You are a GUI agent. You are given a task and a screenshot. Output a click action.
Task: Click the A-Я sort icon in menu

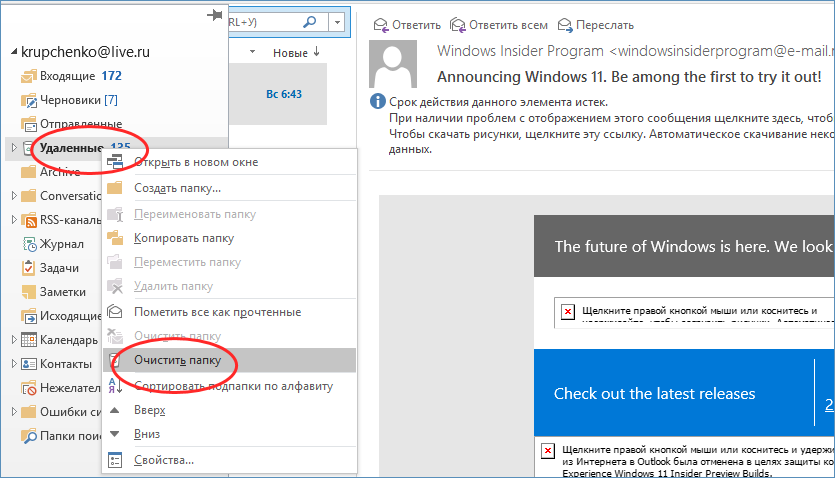115,386
